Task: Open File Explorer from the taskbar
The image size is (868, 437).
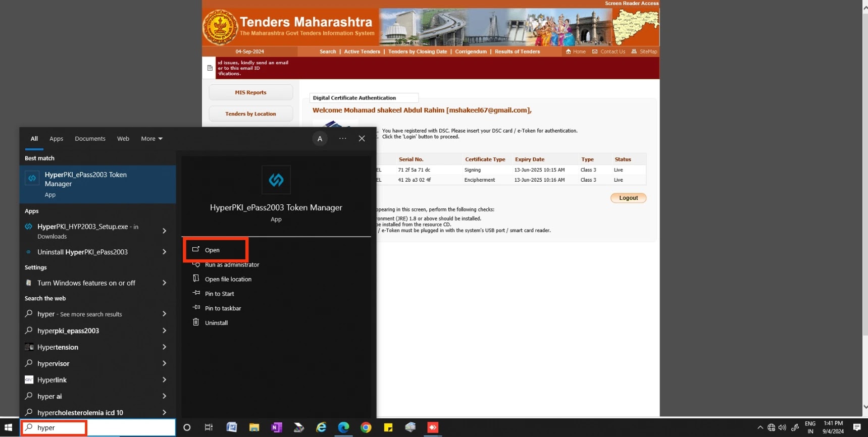Action: click(x=254, y=427)
